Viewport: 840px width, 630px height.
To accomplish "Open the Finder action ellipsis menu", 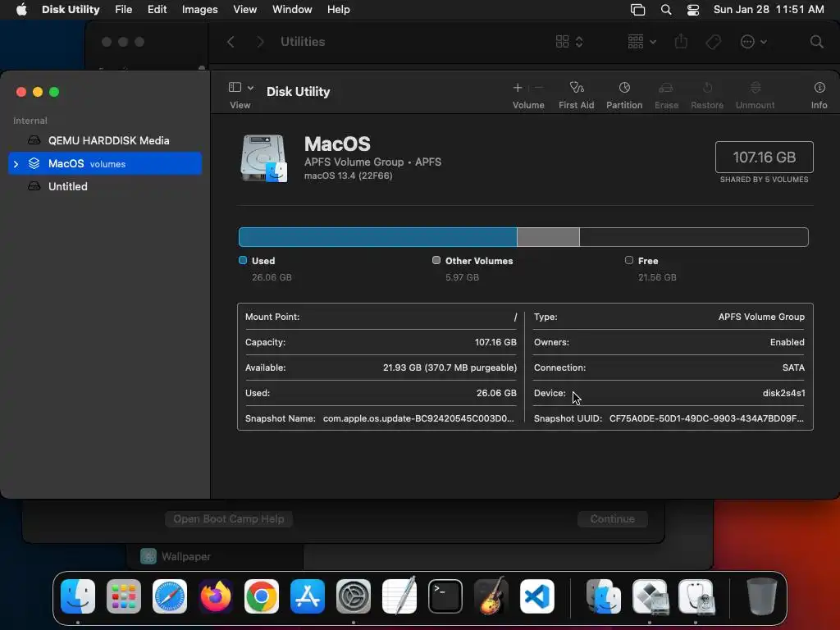I will tap(753, 42).
